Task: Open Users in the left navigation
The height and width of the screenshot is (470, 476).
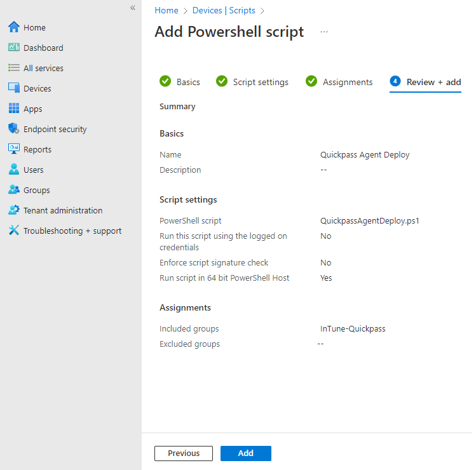Action: (34, 170)
